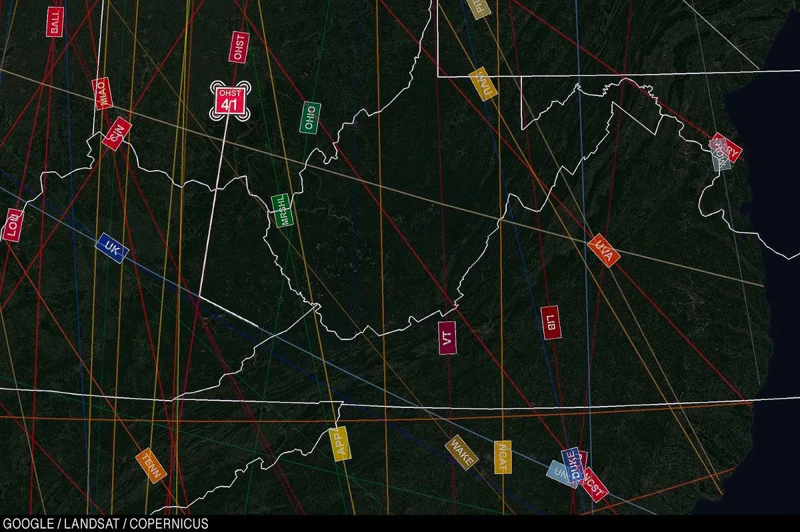This screenshot has height=532, width=800.
Task: Select the PITT marker
Action: click(x=480, y=7)
